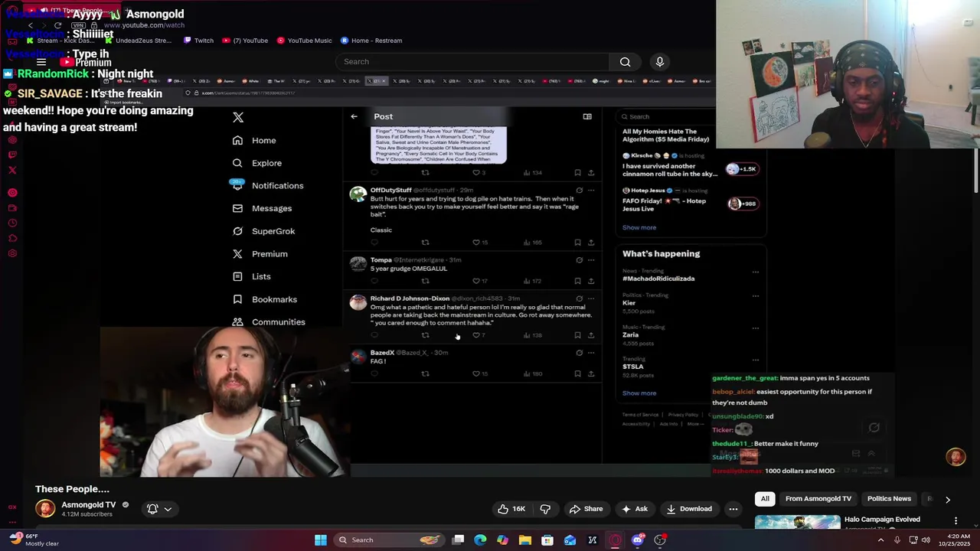Open SuperGrok in the X sidebar
Screen dimensions: 980x551
click(x=263, y=231)
